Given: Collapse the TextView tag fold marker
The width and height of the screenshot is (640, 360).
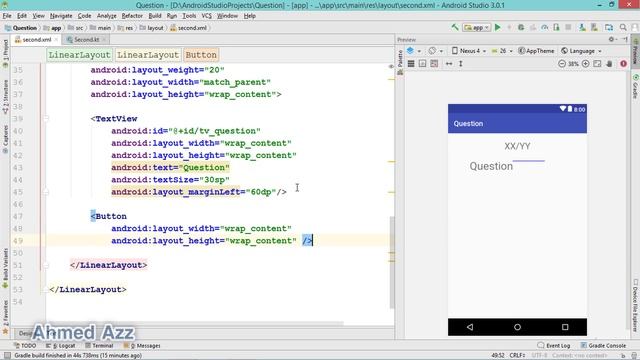Looking at the screenshot, I should pyautogui.click(x=46, y=119).
